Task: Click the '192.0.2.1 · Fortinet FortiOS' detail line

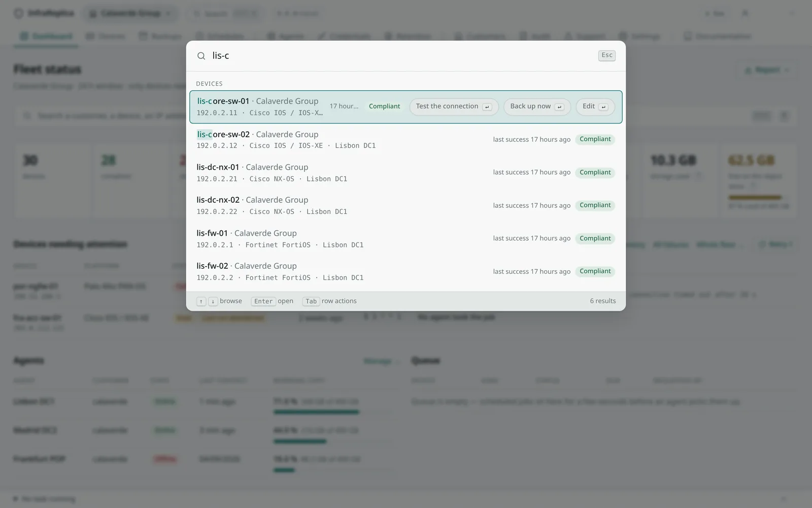Action: tap(280, 245)
